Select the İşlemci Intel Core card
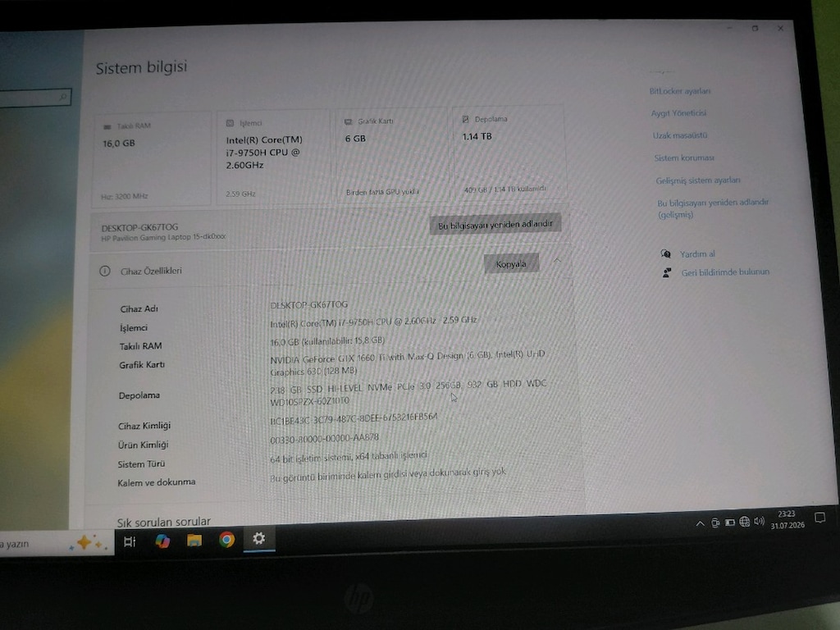The width and height of the screenshot is (840, 630). (x=273, y=157)
